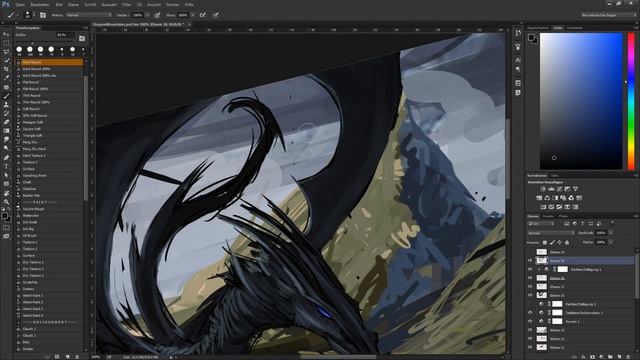Hide the Ebene 21 layer
The image size is (640, 360).
coord(530,278)
